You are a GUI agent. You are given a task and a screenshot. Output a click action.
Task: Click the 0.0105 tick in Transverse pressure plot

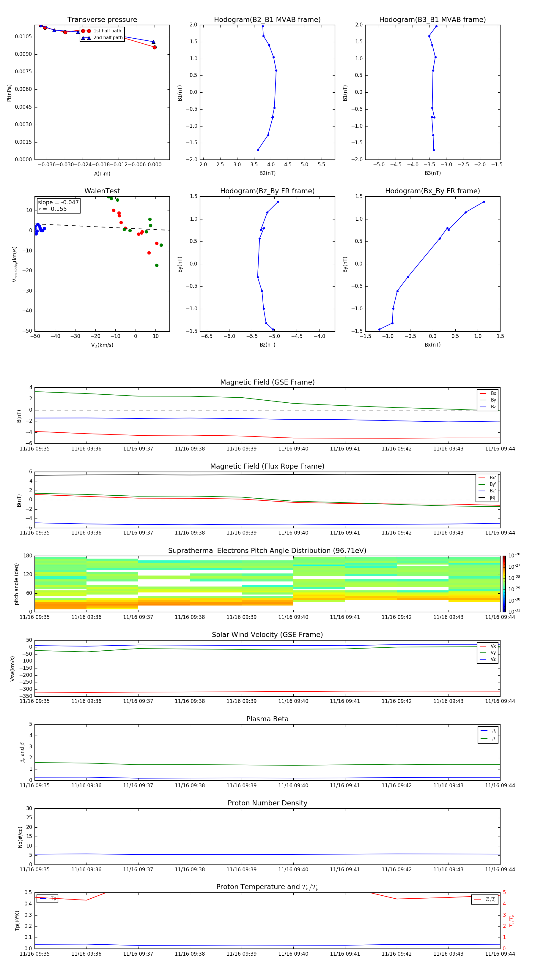pyautogui.click(x=23, y=37)
